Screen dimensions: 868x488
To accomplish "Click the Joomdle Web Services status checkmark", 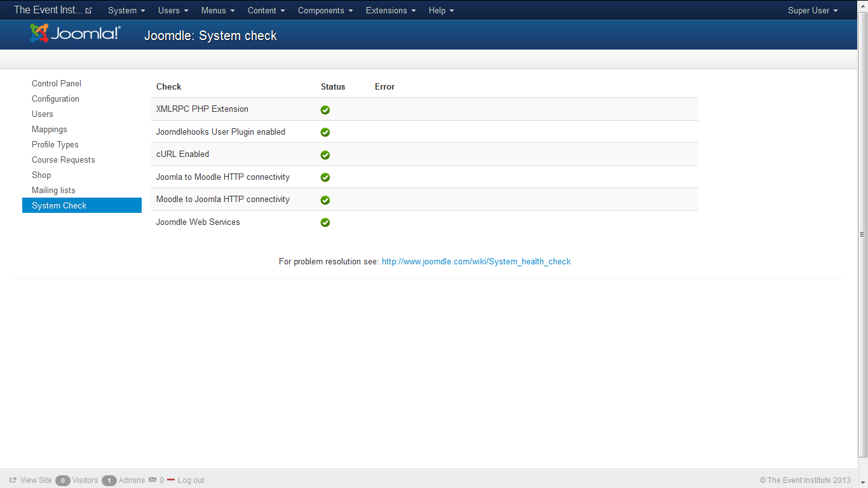I will pyautogui.click(x=325, y=222).
